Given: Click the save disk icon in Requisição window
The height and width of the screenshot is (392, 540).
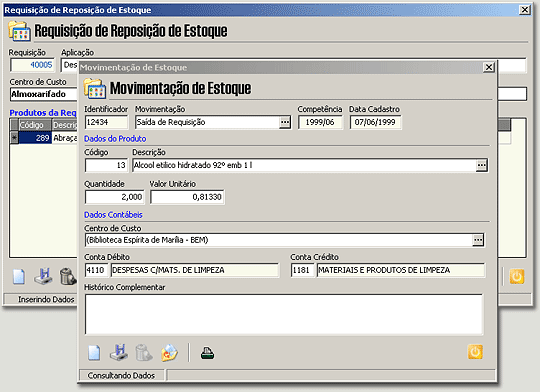Looking at the screenshot, I should [x=43, y=276].
